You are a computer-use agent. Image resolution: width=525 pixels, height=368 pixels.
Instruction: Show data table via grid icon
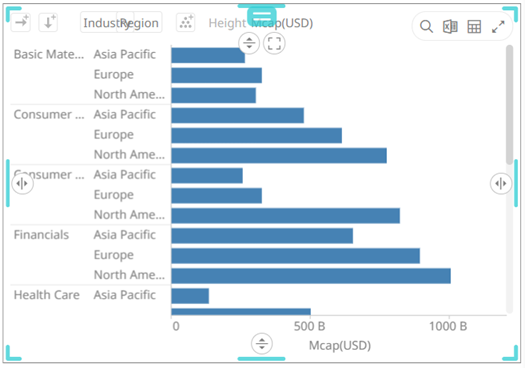tap(474, 26)
